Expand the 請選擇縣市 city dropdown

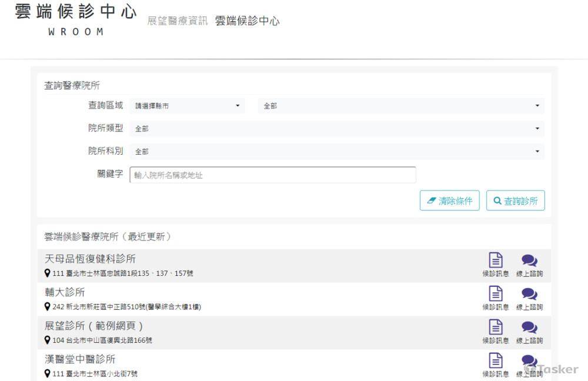pyautogui.click(x=188, y=106)
